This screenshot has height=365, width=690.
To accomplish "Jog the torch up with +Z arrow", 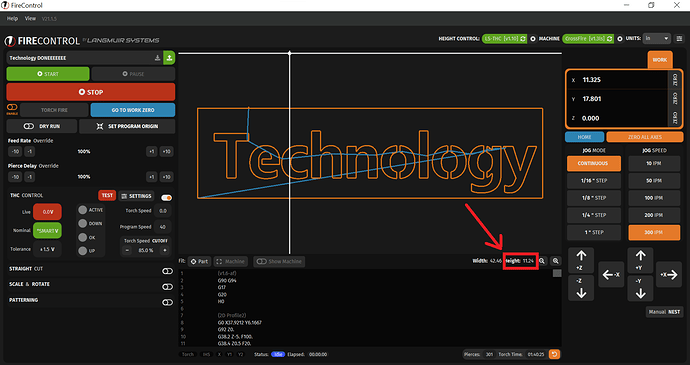I will pyautogui.click(x=581, y=260).
